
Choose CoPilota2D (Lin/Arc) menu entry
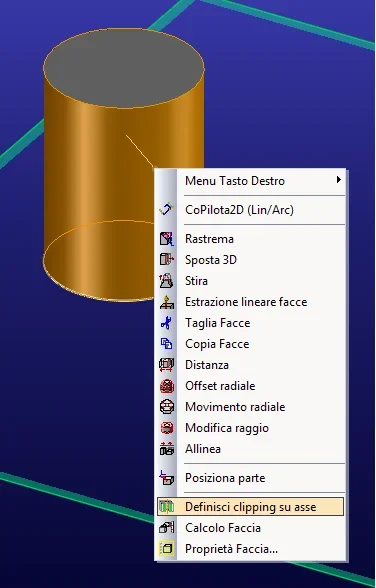[250, 209]
